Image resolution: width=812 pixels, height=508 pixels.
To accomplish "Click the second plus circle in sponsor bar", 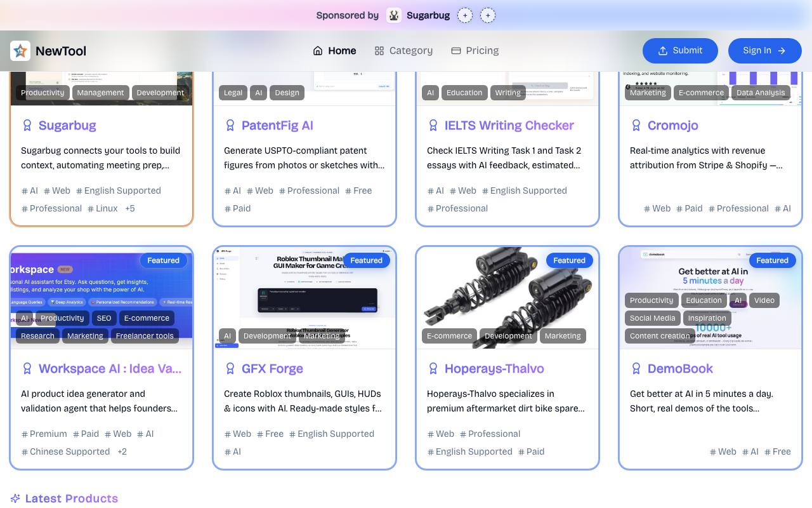I will click(x=488, y=15).
